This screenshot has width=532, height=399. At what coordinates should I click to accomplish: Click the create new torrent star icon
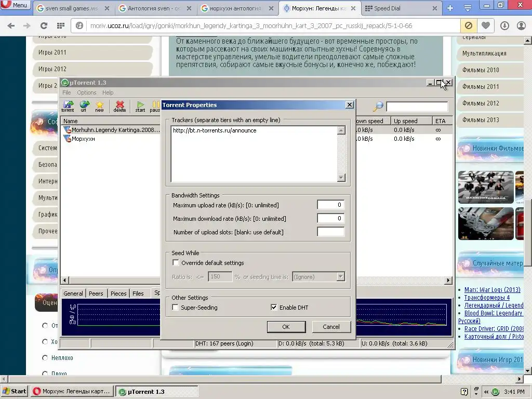point(99,106)
